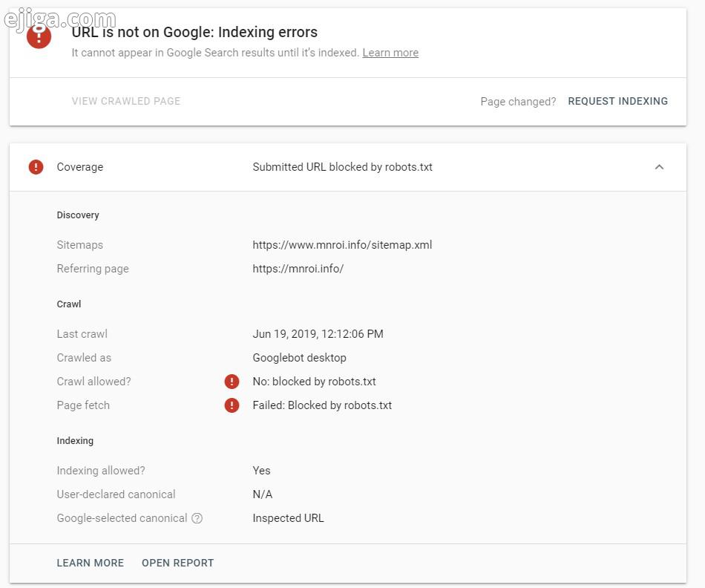
Task: Click the LEARN MORE button at the bottom
Action: tap(90, 563)
